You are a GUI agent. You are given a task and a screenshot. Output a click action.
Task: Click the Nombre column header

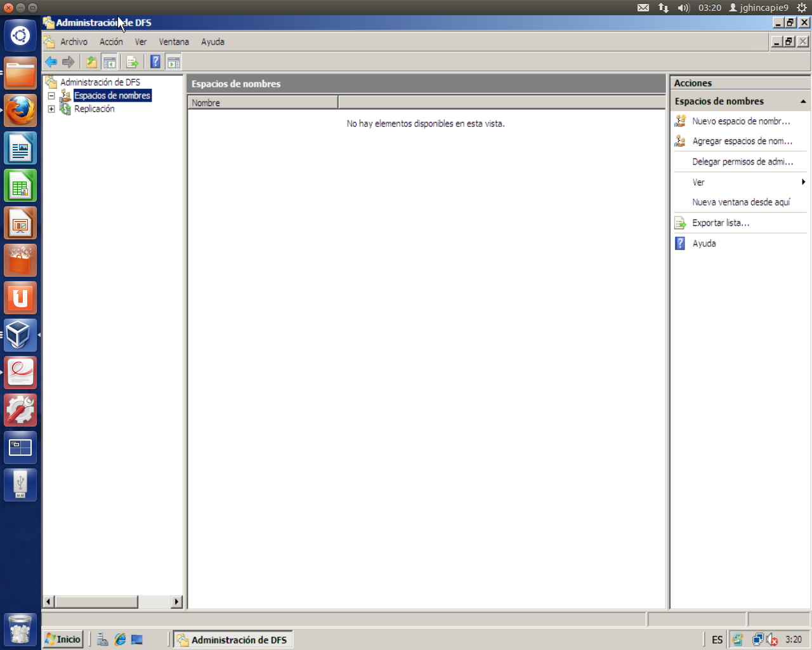coord(263,103)
